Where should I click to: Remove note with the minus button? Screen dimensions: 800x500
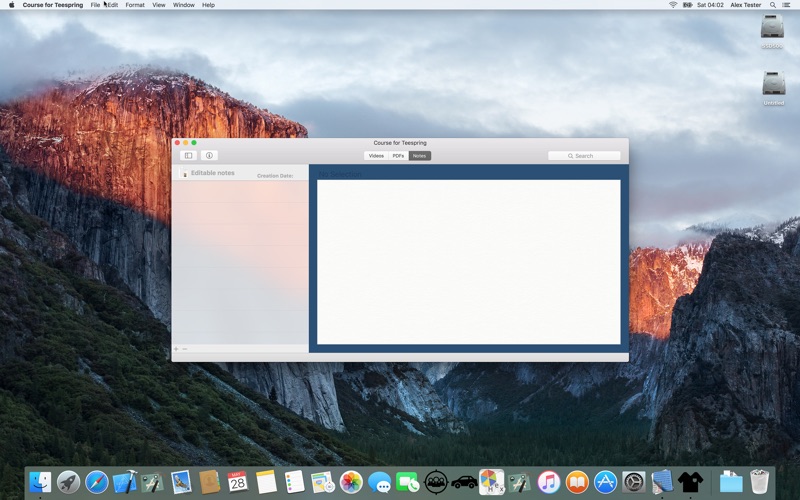coord(185,349)
